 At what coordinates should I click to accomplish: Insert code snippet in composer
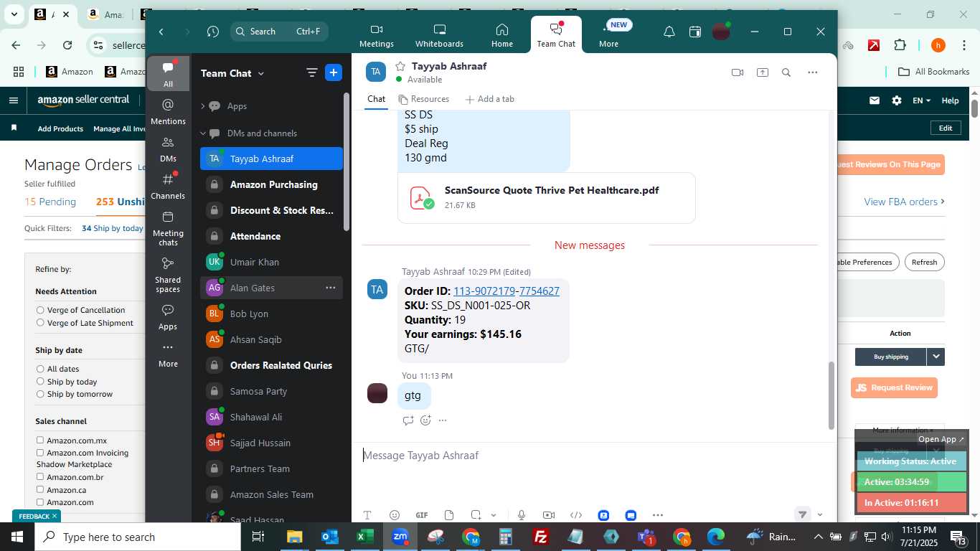576,515
